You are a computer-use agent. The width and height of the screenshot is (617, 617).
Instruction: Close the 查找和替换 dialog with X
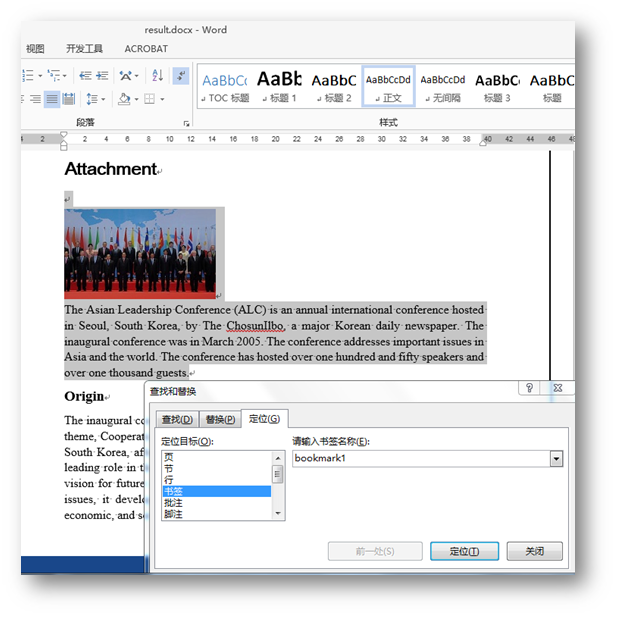[x=558, y=388]
